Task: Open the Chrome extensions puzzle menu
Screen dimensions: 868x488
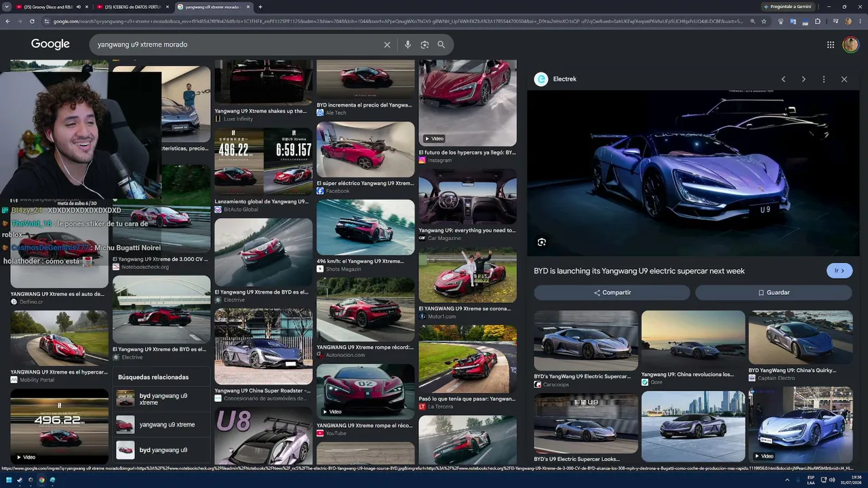Action: [x=817, y=21]
